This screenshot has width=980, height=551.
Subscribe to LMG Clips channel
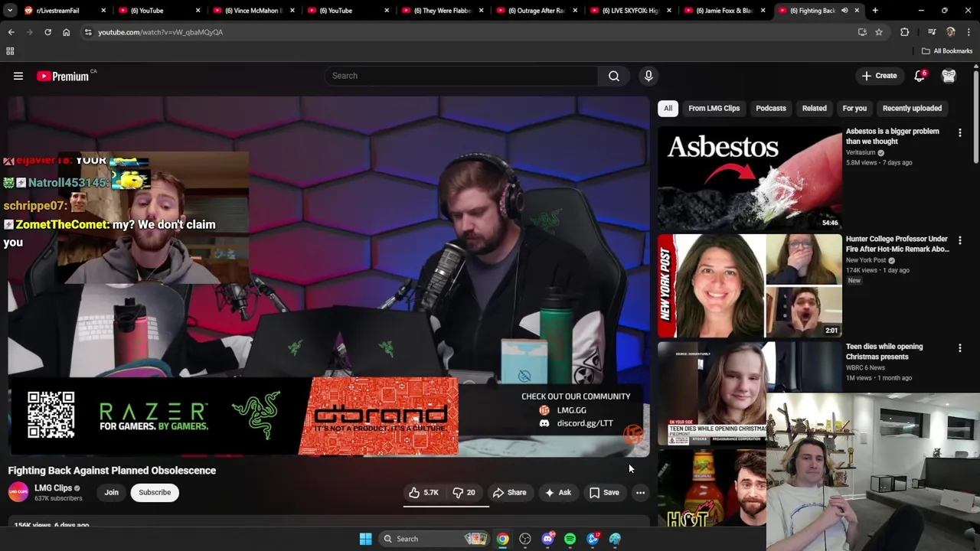click(155, 493)
